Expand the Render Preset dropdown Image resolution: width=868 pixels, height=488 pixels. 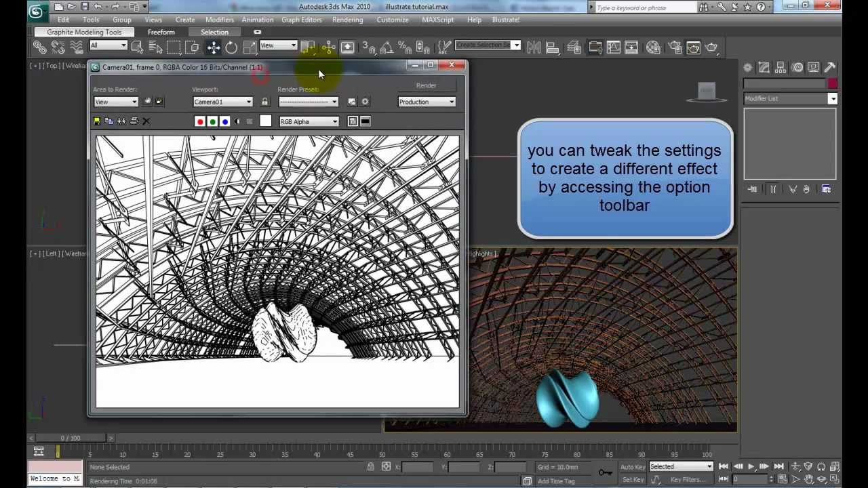[309, 102]
